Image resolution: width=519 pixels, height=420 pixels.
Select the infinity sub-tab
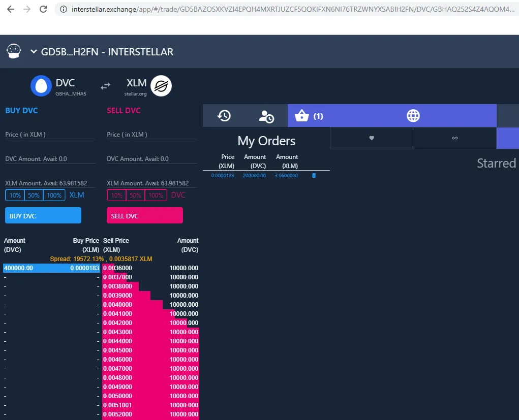click(455, 138)
